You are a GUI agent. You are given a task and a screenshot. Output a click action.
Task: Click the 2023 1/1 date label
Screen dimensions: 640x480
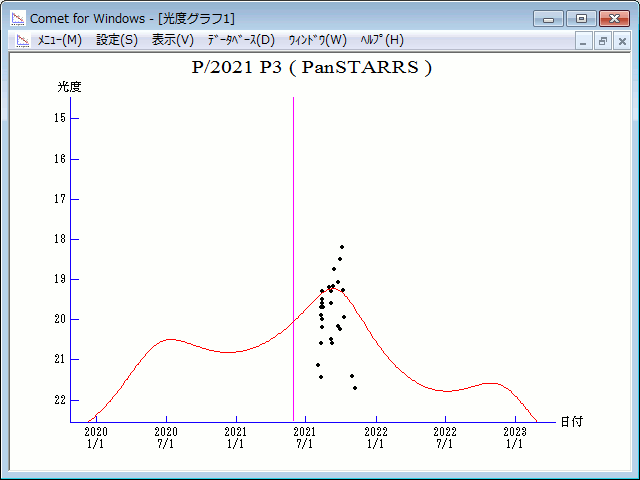[x=515, y=438]
